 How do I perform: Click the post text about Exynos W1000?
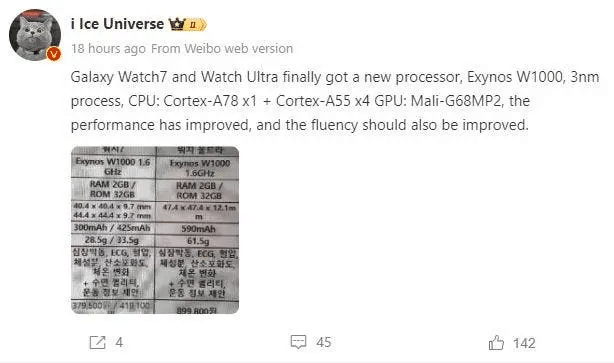coord(335,101)
